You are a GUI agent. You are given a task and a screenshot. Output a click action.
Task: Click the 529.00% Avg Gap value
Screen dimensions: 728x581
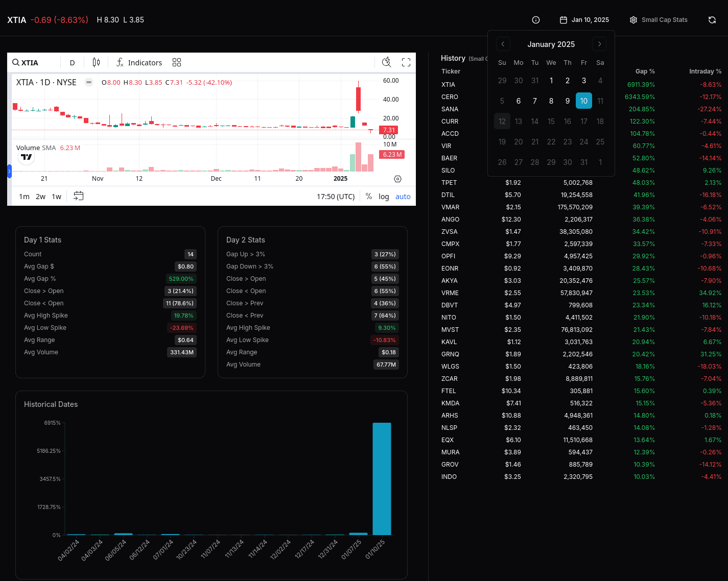[181, 279]
